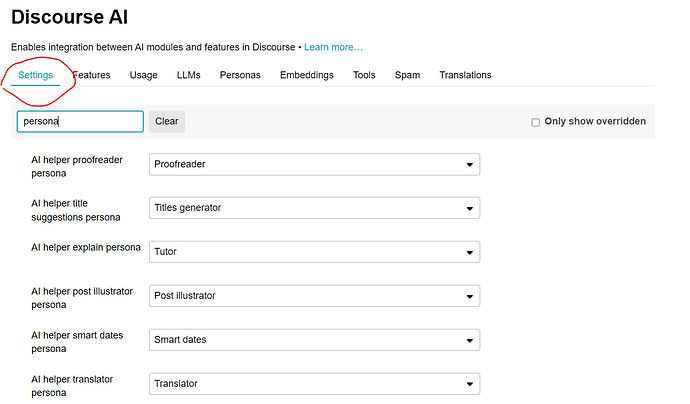690x404 pixels.
Task: Open the Settings tab
Action: pyautogui.click(x=35, y=75)
